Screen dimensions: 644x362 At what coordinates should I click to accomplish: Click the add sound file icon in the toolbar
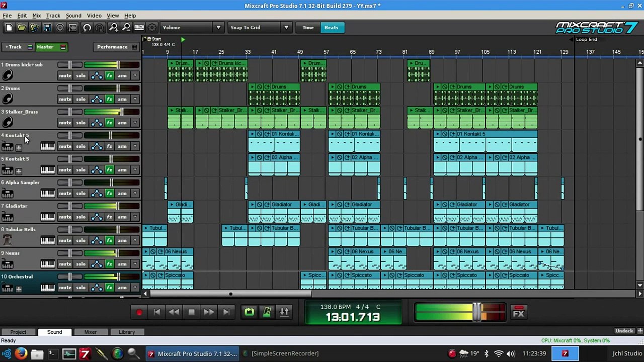(x=34, y=28)
